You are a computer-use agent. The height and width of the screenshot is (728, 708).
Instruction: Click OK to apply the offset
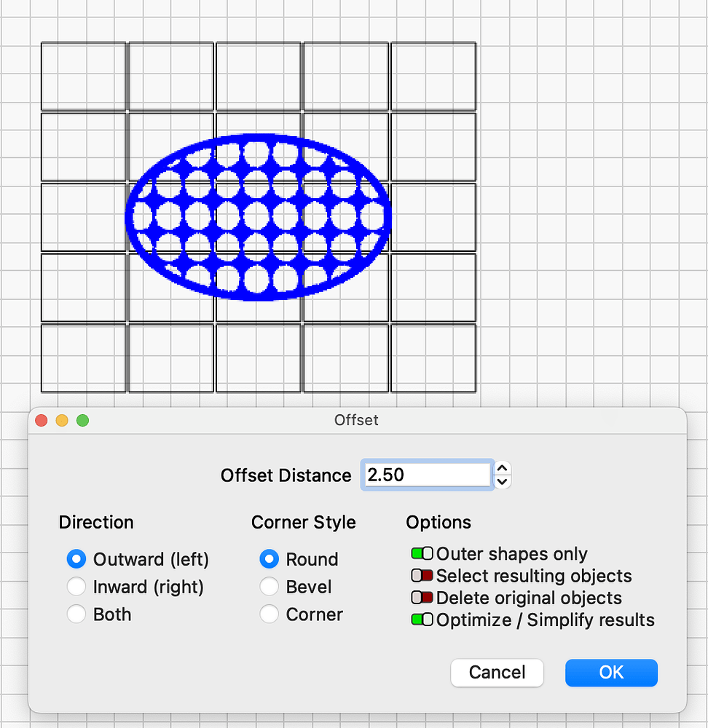611,673
